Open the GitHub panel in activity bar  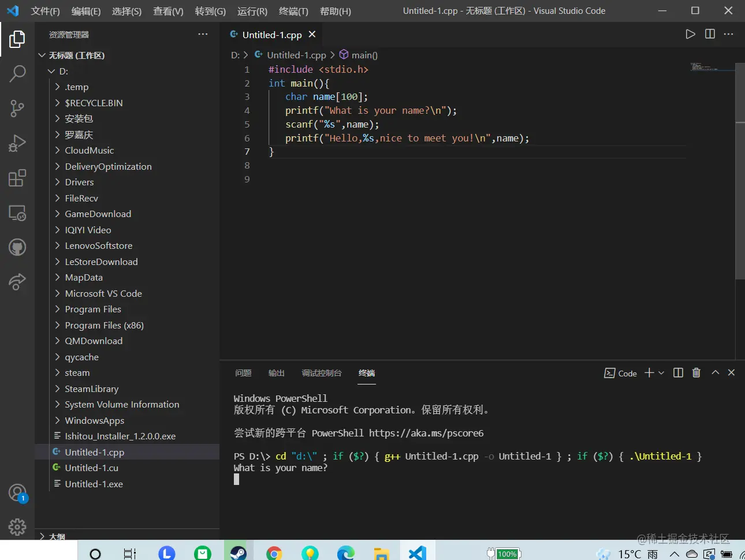17,248
